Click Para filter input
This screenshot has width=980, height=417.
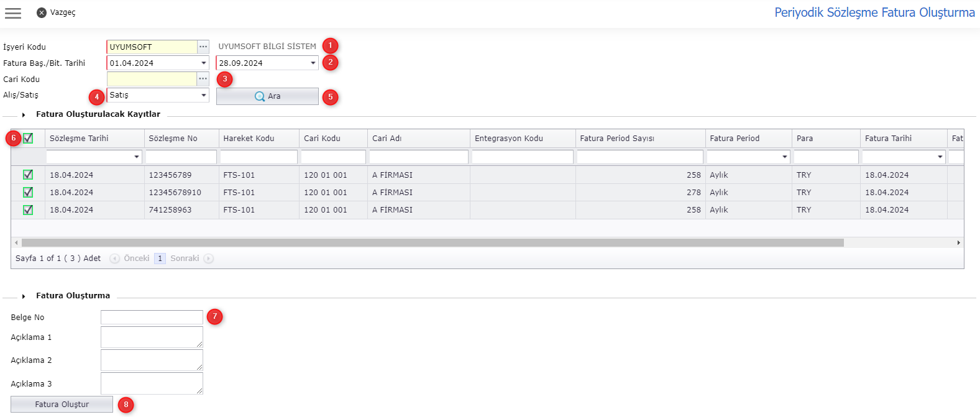tap(827, 157)
